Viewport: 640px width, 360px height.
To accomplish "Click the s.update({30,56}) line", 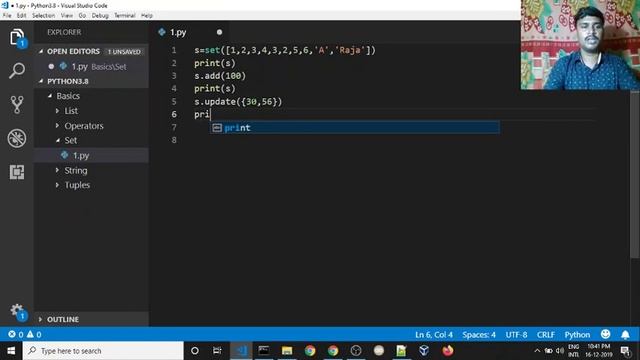I will (238, 102).
